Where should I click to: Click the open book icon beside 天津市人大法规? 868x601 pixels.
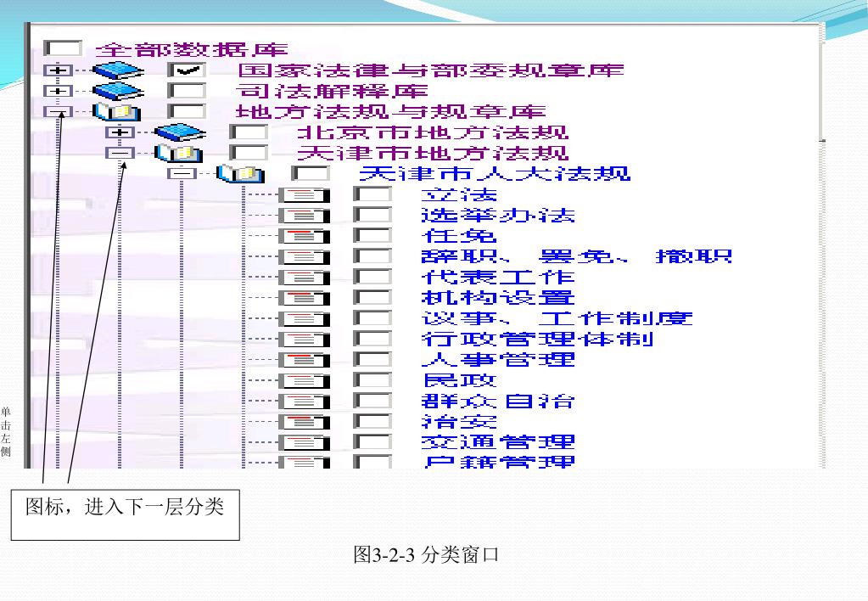point(240,173)
